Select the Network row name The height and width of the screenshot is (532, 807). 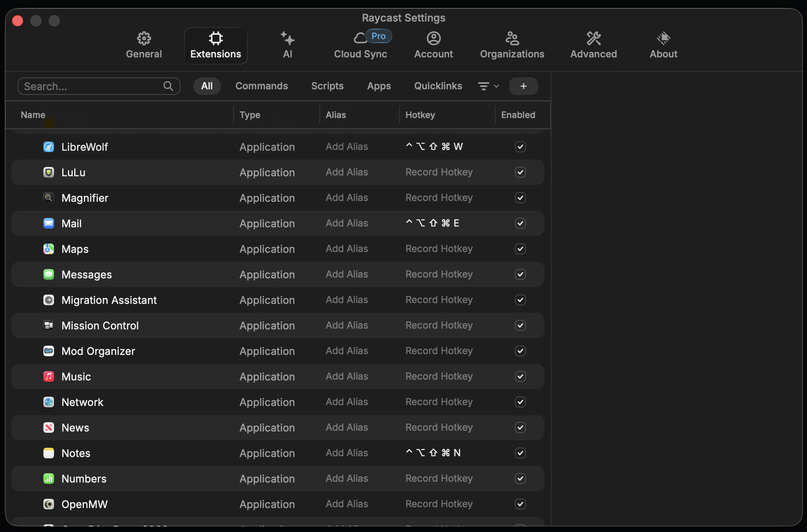coord(83,402)
